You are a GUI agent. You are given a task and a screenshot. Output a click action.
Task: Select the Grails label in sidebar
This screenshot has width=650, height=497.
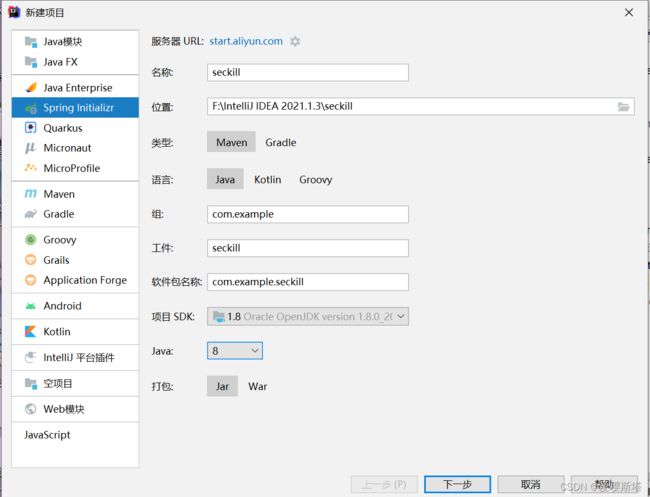(x=56, y=260)
